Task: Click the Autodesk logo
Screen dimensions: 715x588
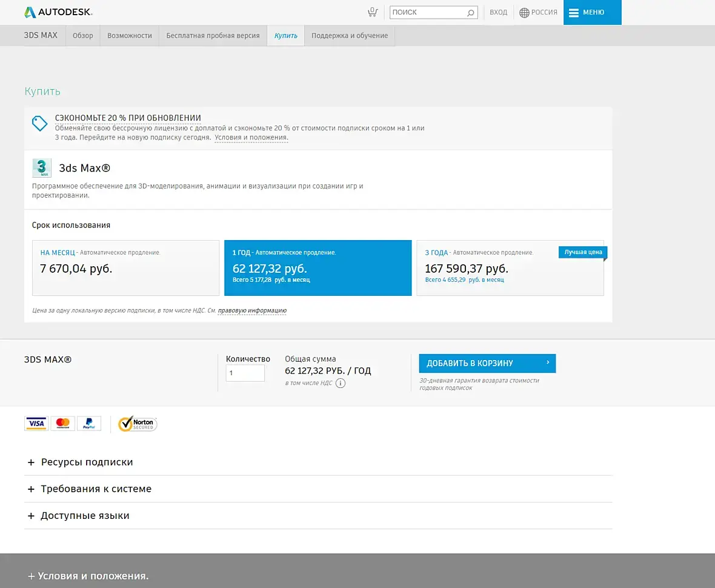Action: point(58,12)
